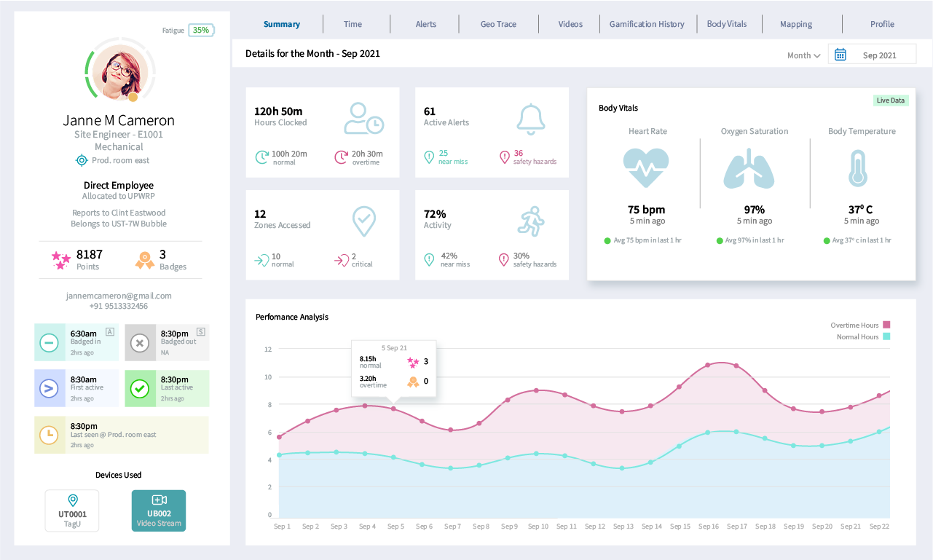The height and width of the screenshot is (560, 933).
Task: Toggle Overtime Hours legend swatch
Action: [x=886, y=325]
